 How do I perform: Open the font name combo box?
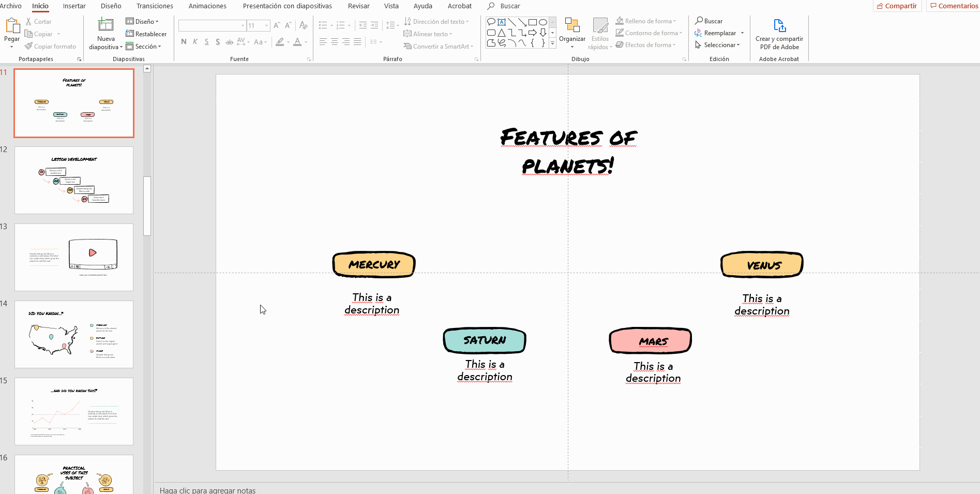click(212, 25)
